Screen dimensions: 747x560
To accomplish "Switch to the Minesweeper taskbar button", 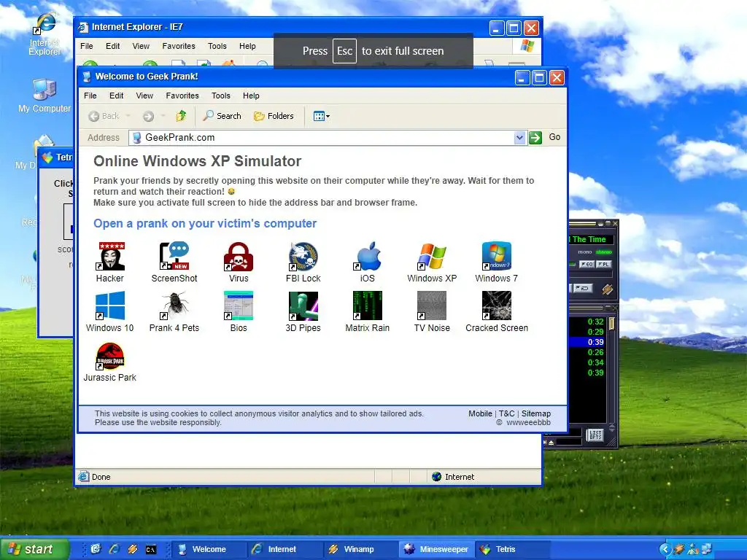I will pyautogui.click(x=436, y=549).
